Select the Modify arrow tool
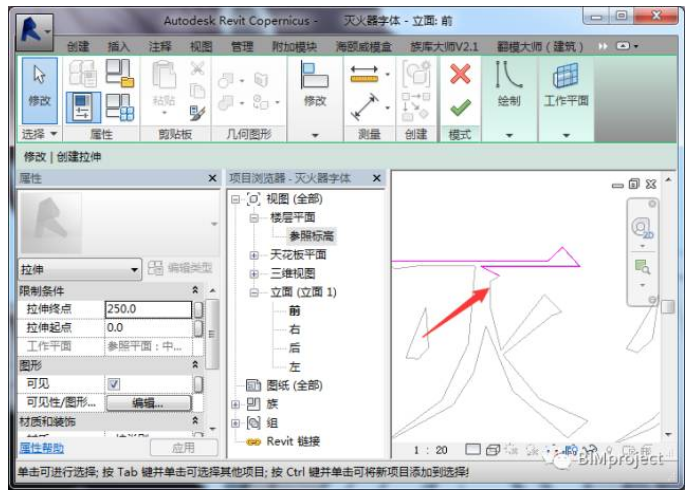697x497 pixels. (40, 90)
